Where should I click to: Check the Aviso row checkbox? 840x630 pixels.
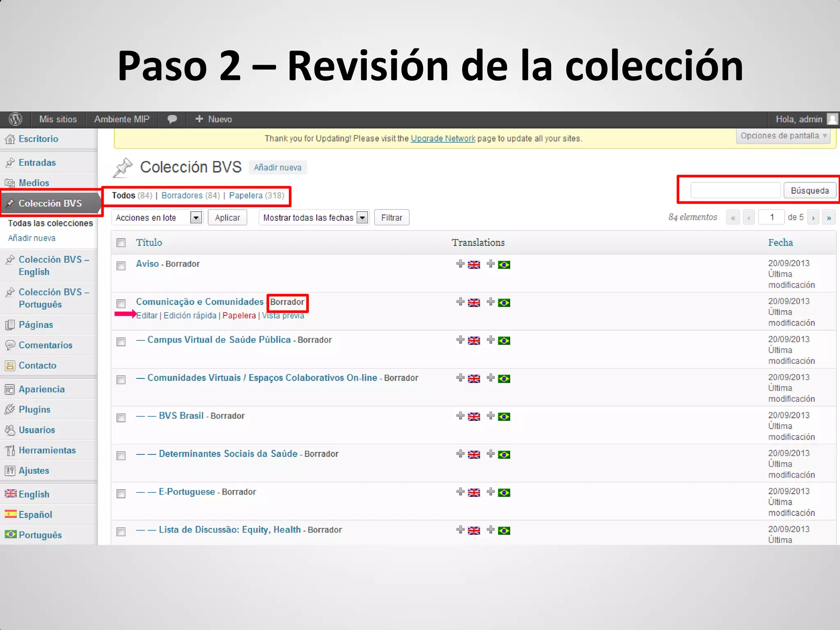(x=121, y=266)
